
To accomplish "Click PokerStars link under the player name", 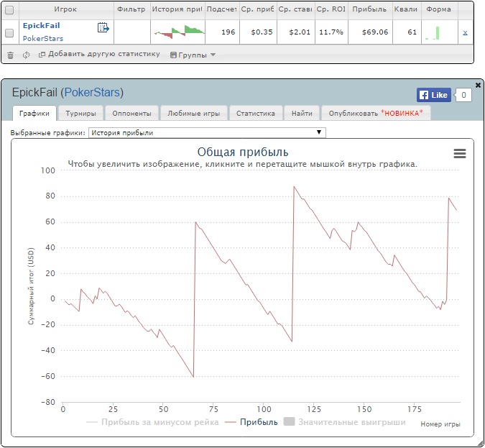I will click(43, 39).
